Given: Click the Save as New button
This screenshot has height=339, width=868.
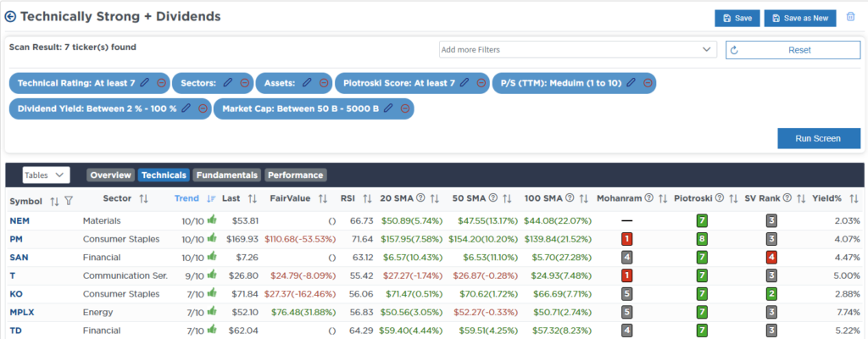Looking at the screenshot, I should tap(800, 19).
